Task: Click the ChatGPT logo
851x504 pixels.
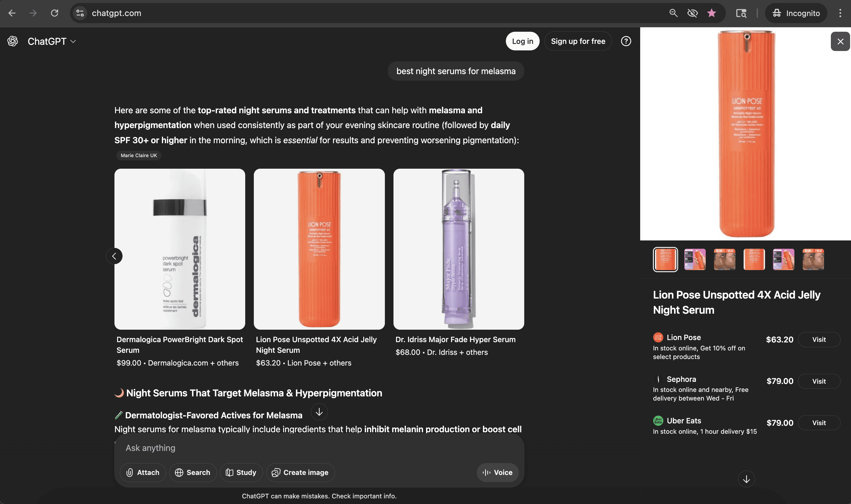Action: click(13, 41)
